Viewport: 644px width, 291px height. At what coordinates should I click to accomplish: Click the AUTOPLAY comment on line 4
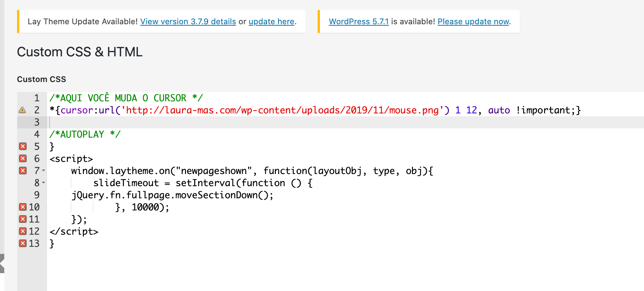85,134
